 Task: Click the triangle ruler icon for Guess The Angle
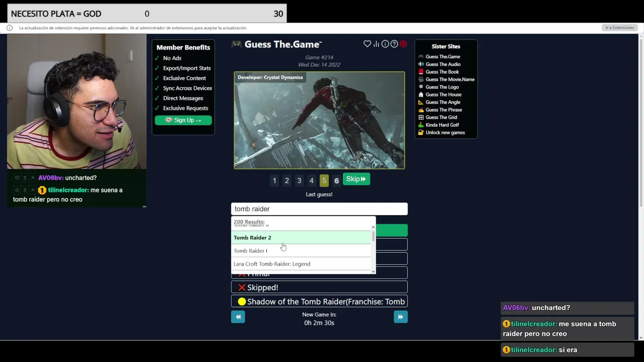pyautogui.click(x=421, y=102)
